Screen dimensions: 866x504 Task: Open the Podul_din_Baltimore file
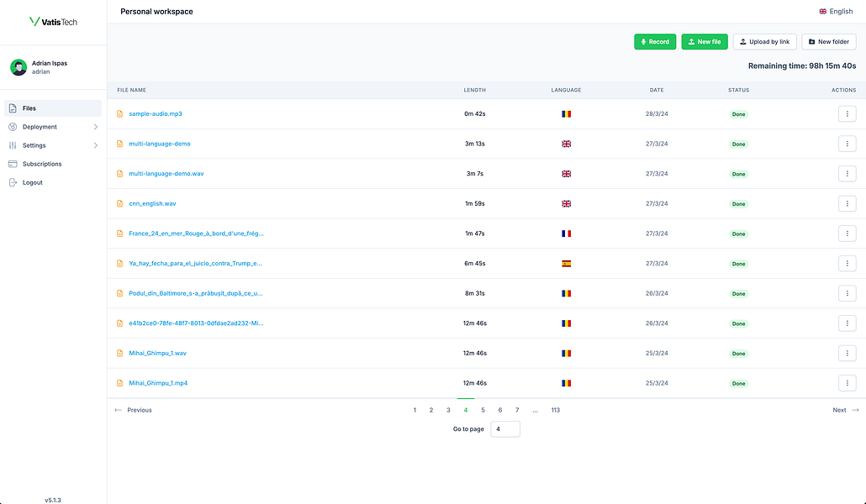196,293
